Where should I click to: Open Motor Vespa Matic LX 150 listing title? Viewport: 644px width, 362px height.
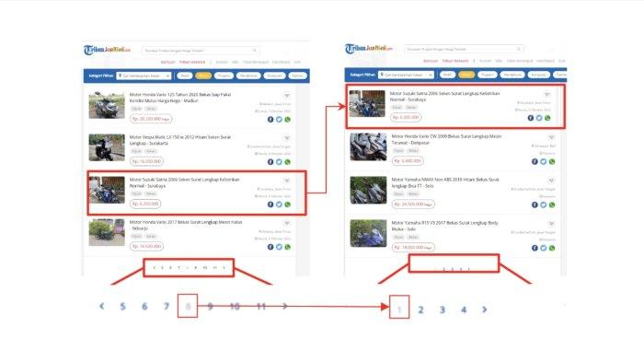[x=180, y=140]
